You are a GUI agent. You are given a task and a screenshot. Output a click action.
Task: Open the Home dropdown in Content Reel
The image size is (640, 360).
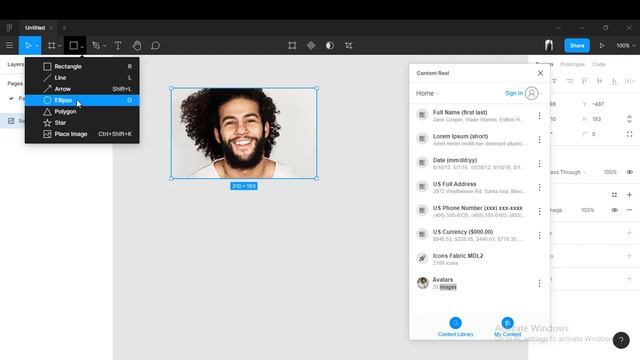point(427,93)
